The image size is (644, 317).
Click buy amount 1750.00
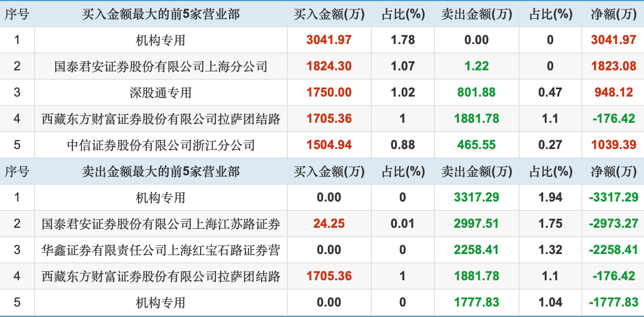tap(329, 92)
